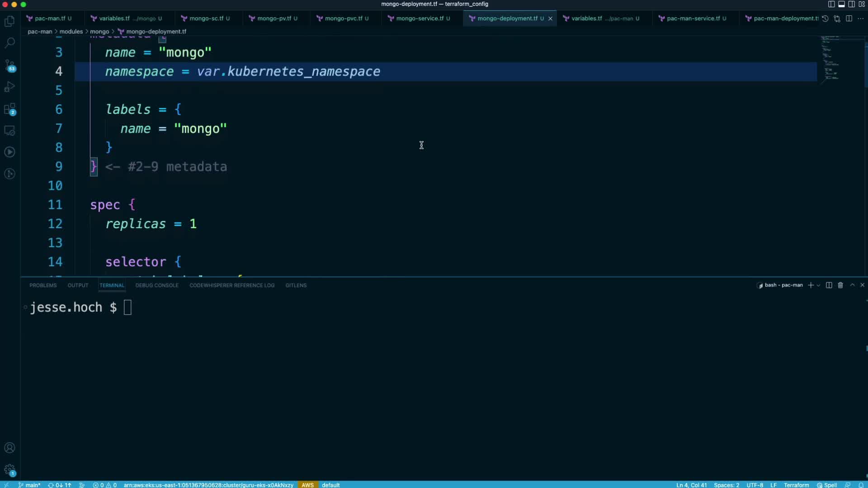
Task: Open the Run and Debug view
Action: pos(9,87)
